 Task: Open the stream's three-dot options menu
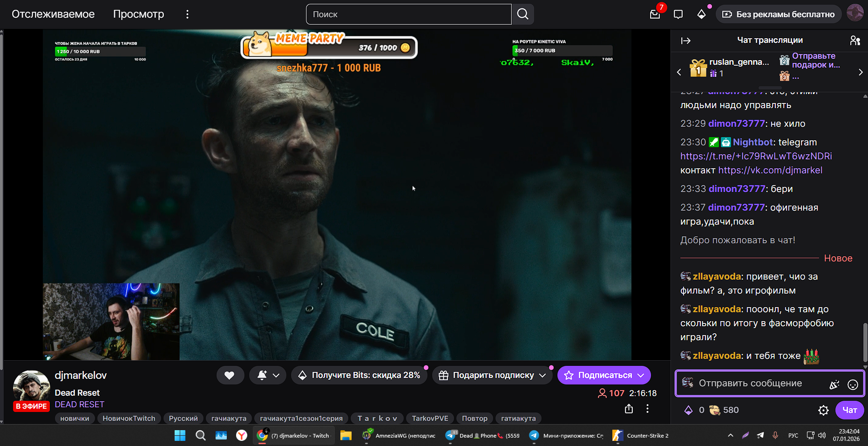pos(647,409)
